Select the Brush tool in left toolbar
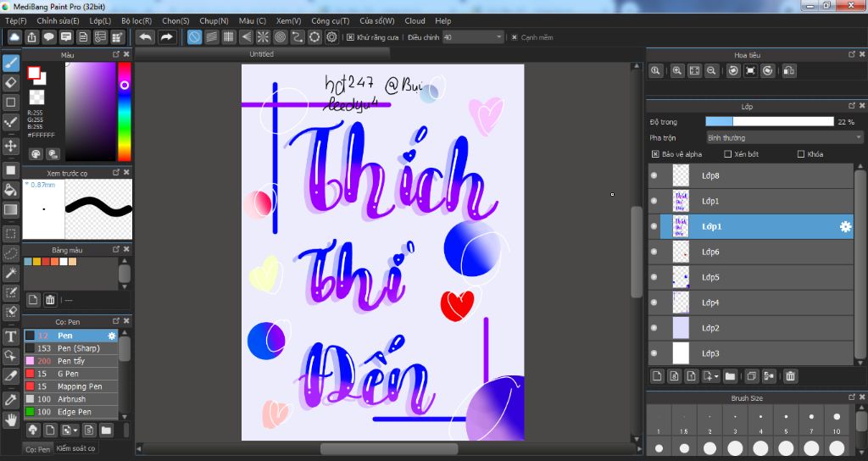Viewport: 868px width, 461px height. pyautogui.click(x=10, y=63)
